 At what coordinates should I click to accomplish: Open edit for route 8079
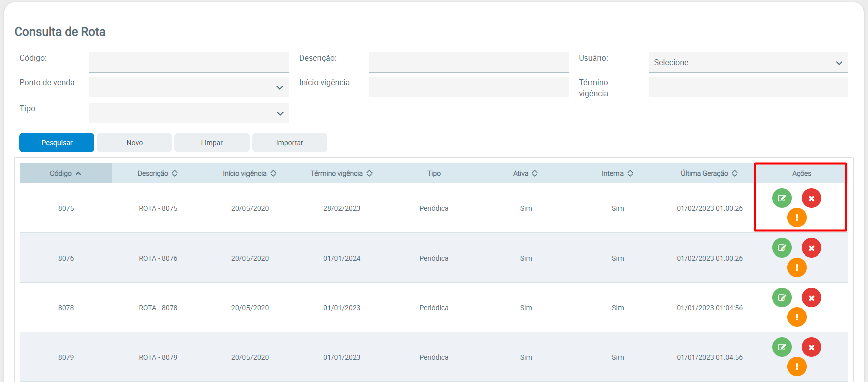[x=782, y=347]
